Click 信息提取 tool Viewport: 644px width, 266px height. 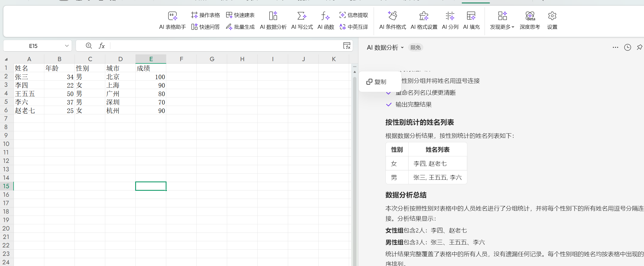pyautogui.click(x=354, y=15)
